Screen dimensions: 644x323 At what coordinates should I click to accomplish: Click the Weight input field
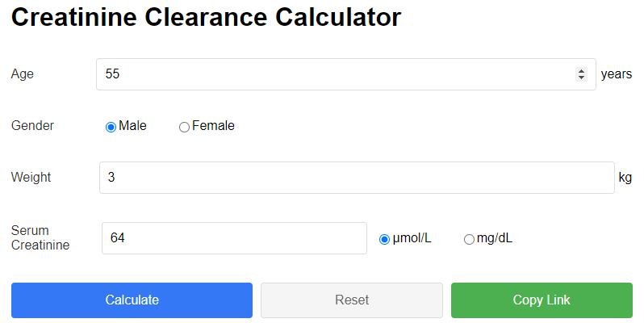point(356,178)
